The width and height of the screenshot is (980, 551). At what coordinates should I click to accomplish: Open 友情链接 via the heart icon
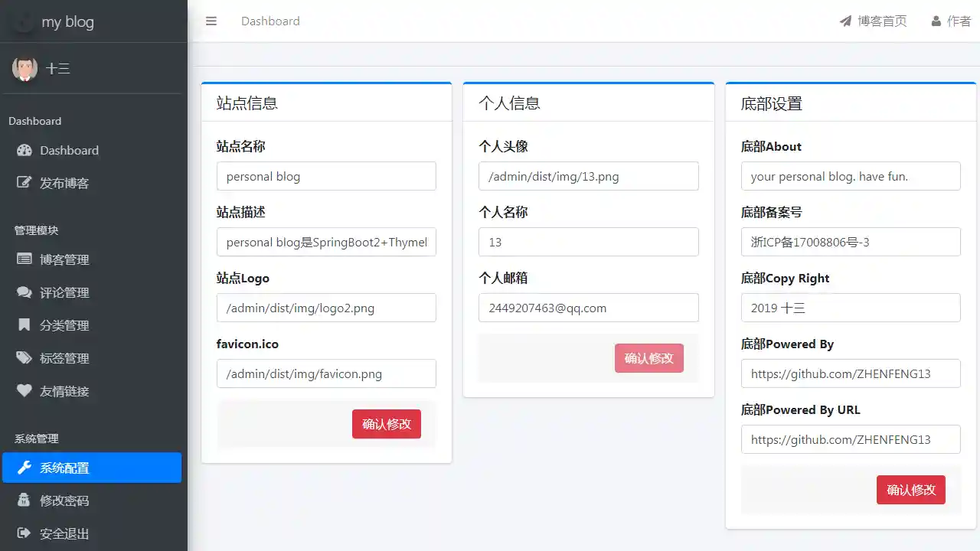24,391
